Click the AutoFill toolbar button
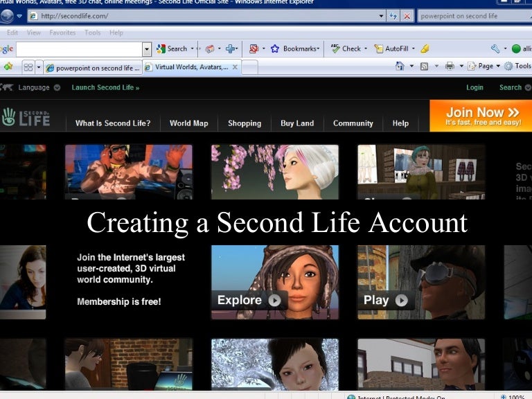Viewport: 532px width, 399px height. coord(391,49)
